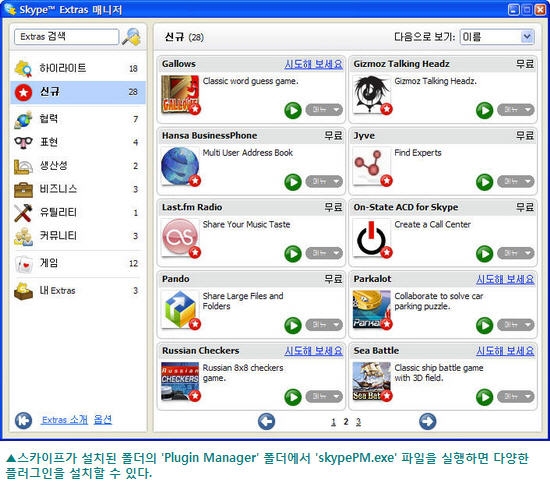Jump to page 1

coord(333,422)
